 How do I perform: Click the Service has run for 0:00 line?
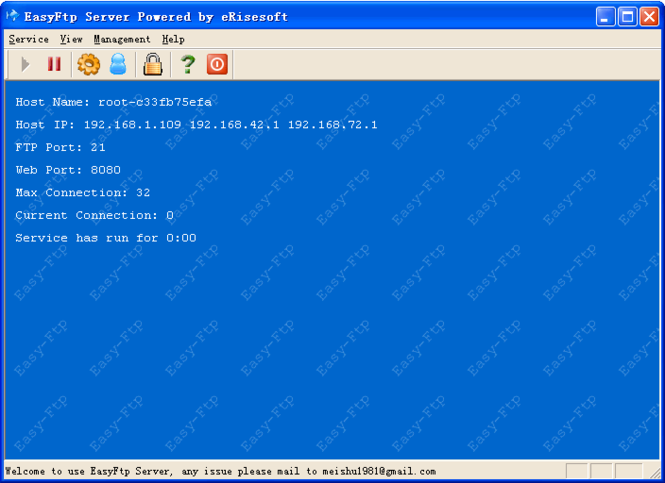(106, 238)
